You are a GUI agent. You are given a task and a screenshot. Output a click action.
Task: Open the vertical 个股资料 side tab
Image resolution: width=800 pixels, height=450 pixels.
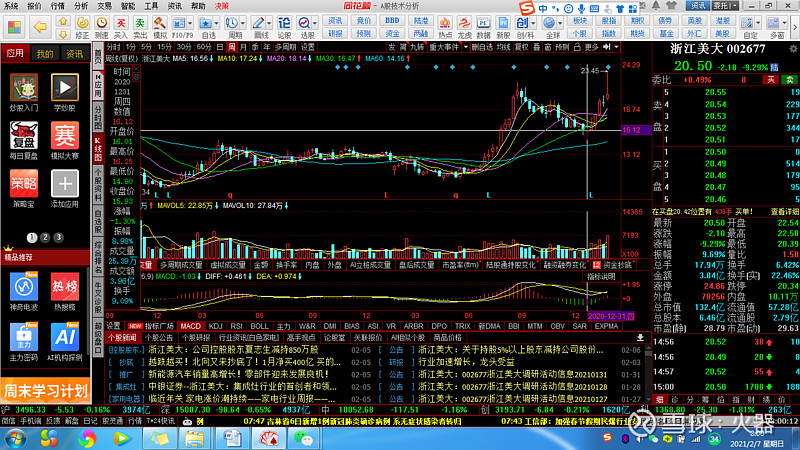pos(98,185)
